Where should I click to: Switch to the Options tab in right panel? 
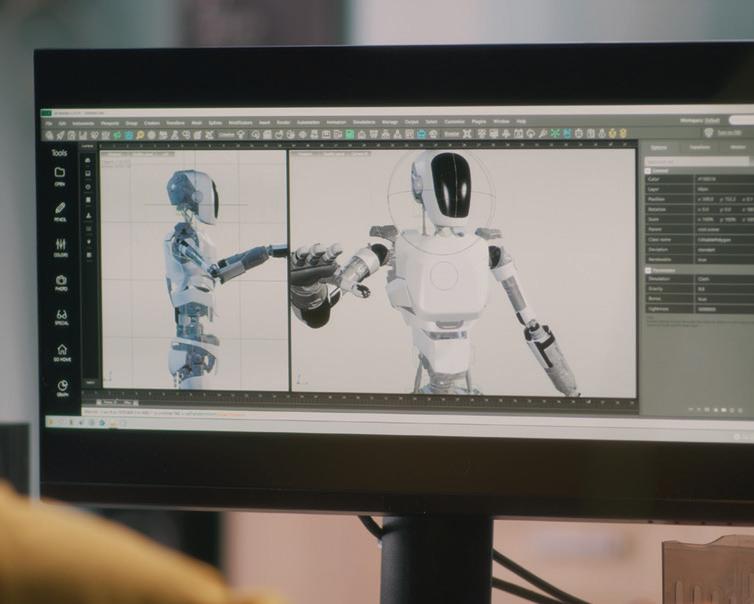pyautogui.click(x=658, y=148)
